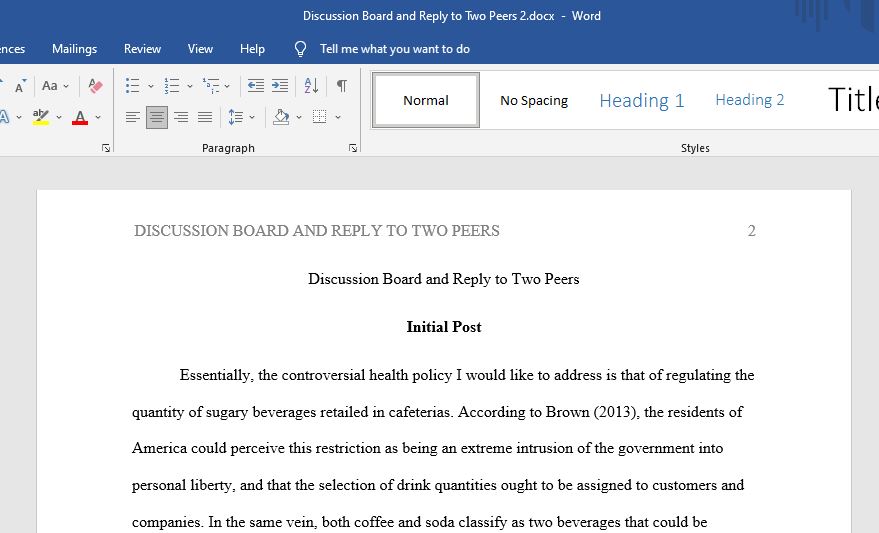The image size is (879, 533).
Task: Apply borders icon
Action: (x=320, y=117)
